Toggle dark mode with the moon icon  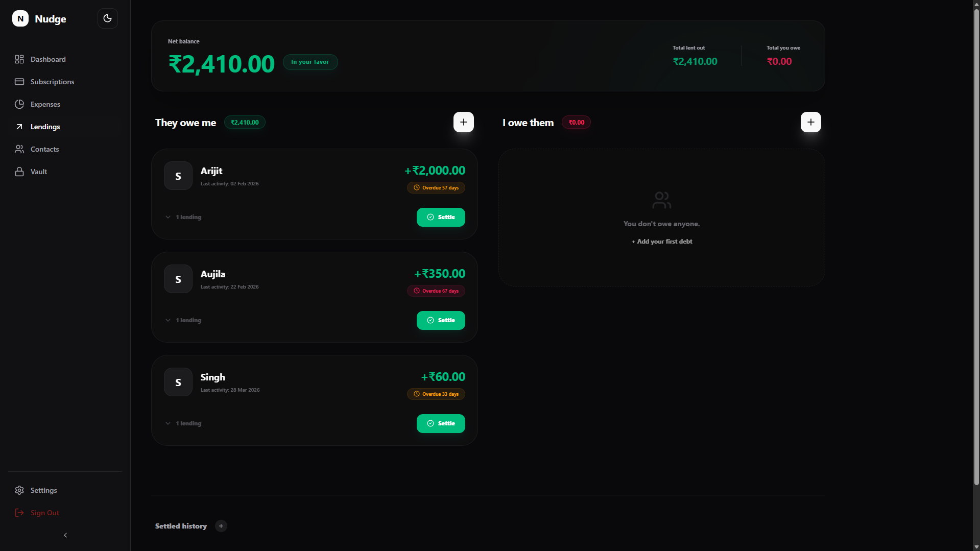[107, 18]
